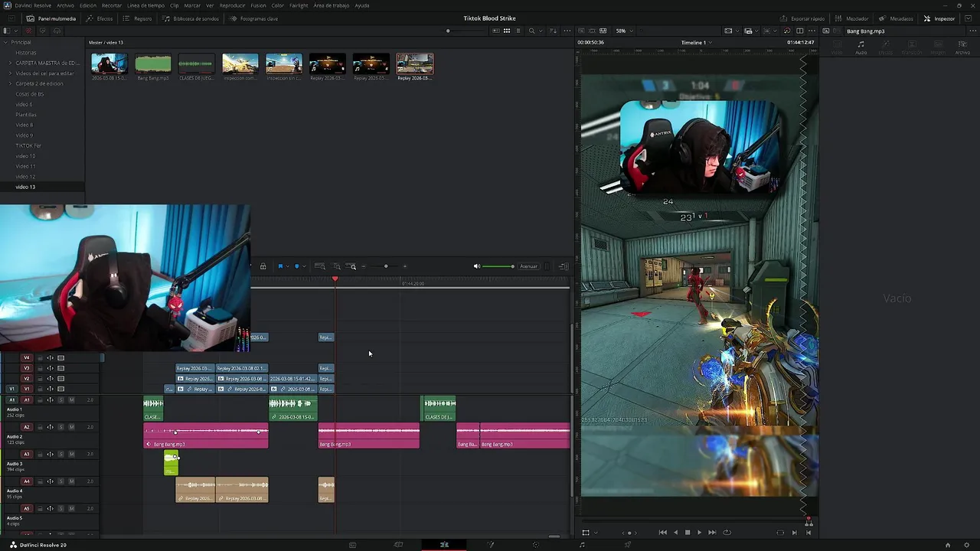Select the Archivo tab in Inspector

pyautogui.click(x=962, y=47)
